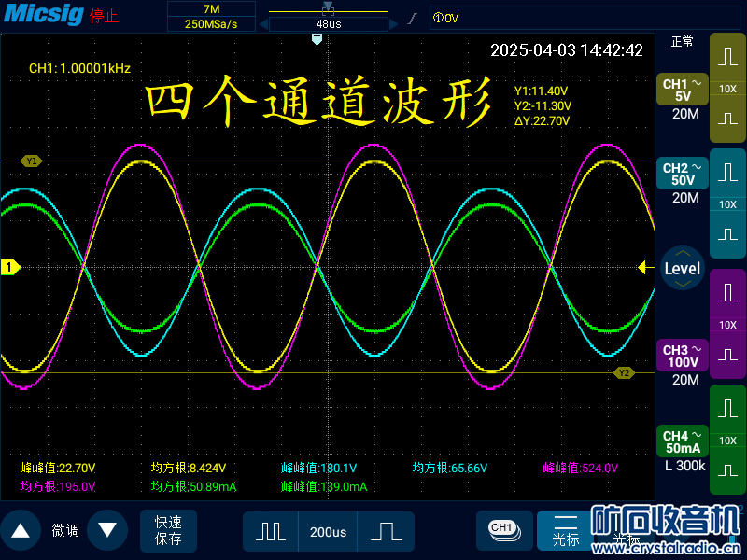Raise trigger level with Level up chevron
The width and height of the screenshot is (747, 560).
click(x=683, y=253)
